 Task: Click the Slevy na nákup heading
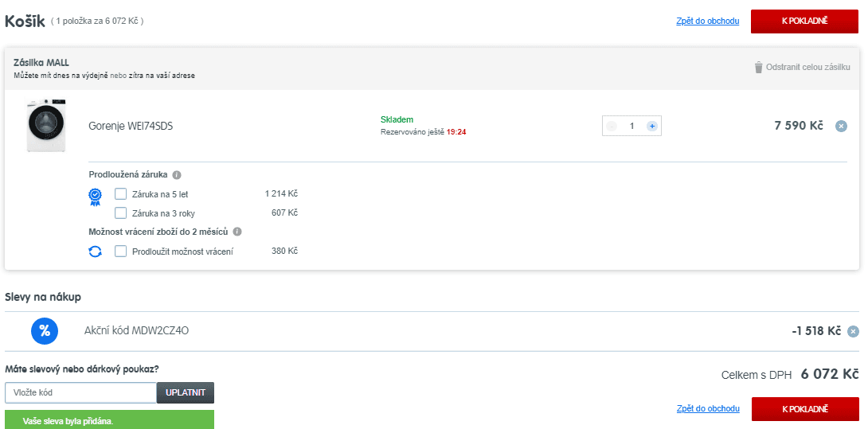pos(43,297)
